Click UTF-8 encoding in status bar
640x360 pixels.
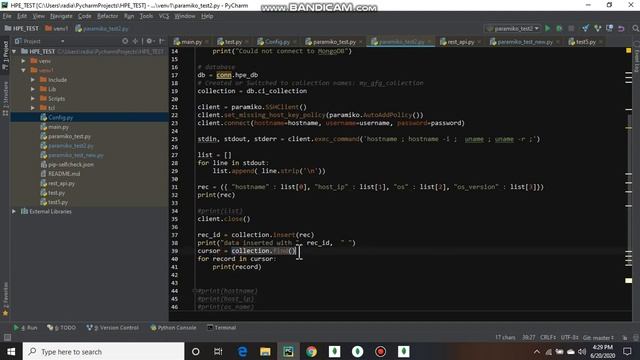tap(569, 338)
